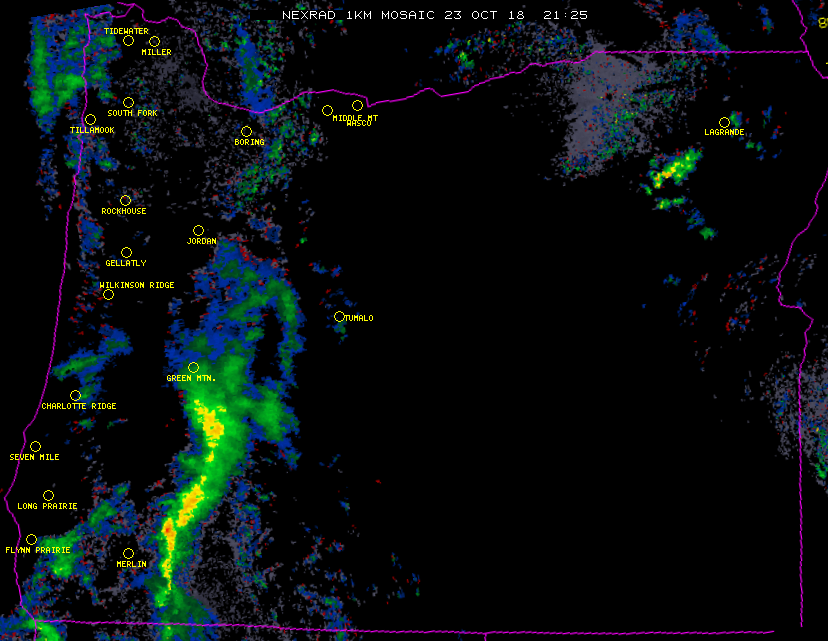Select the Tumalo station circle marker
Image resolution: width=828 pixels, height=641 pixels.
click(x=339, y=317)
